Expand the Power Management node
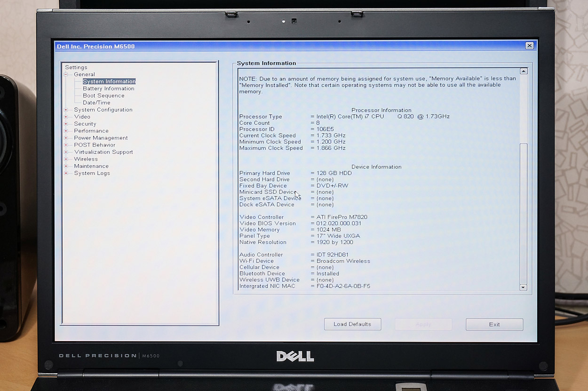 66,138
